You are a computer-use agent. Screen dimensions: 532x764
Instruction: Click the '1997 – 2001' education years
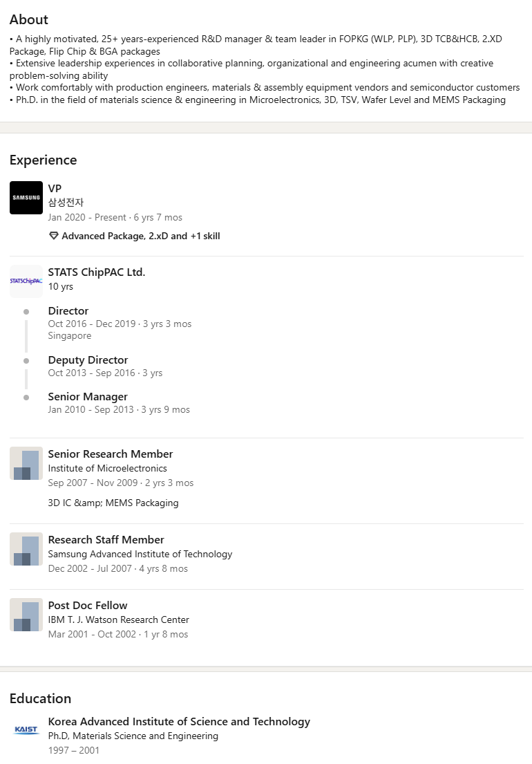coord(73,750)
